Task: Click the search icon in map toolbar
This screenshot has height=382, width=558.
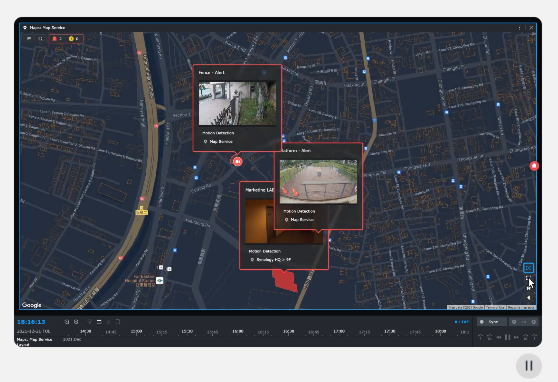Action: [41, 38]
